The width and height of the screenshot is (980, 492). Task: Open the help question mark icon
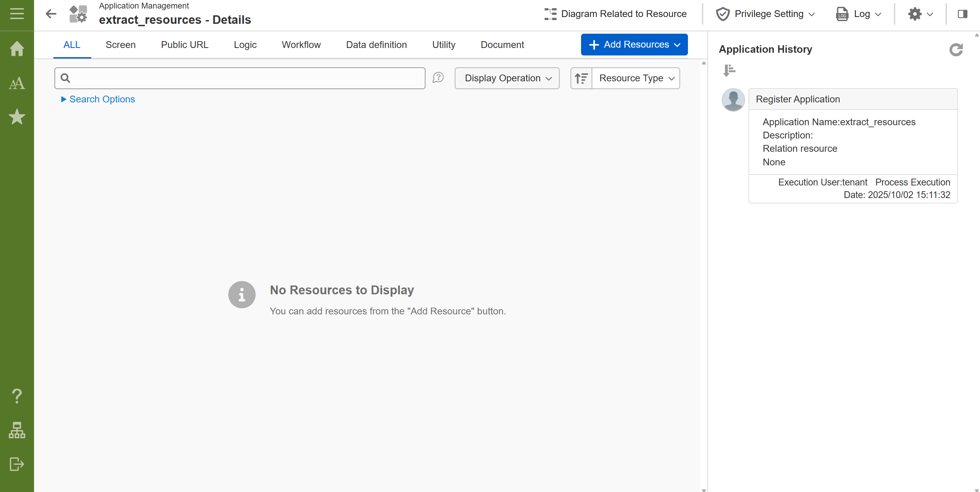tap(17, 396)
